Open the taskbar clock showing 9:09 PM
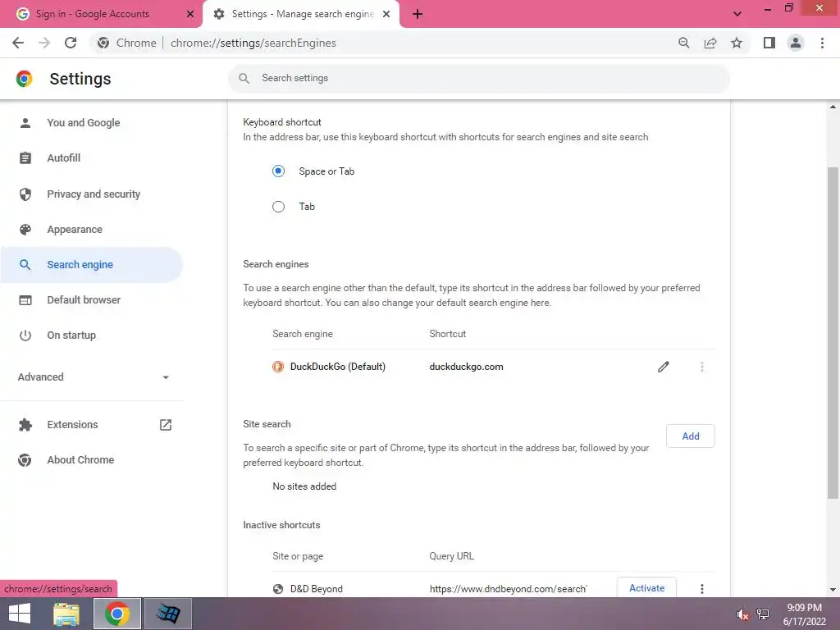The image size is (840, 630). coord(804,614)
